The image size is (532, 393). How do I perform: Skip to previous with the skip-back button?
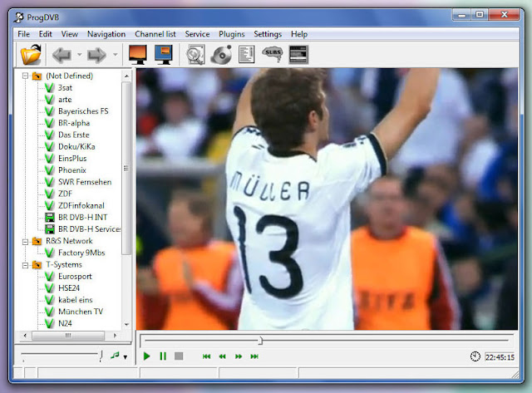tap(206, 356)
